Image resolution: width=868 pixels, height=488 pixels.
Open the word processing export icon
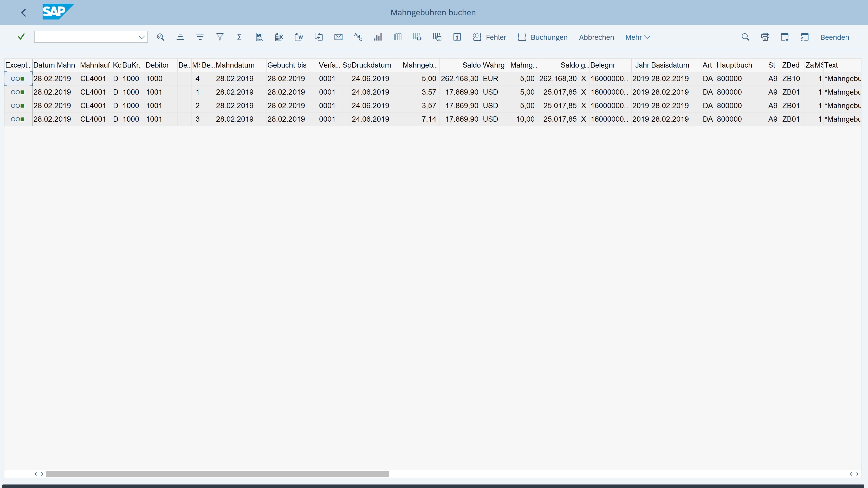point(299,37)
